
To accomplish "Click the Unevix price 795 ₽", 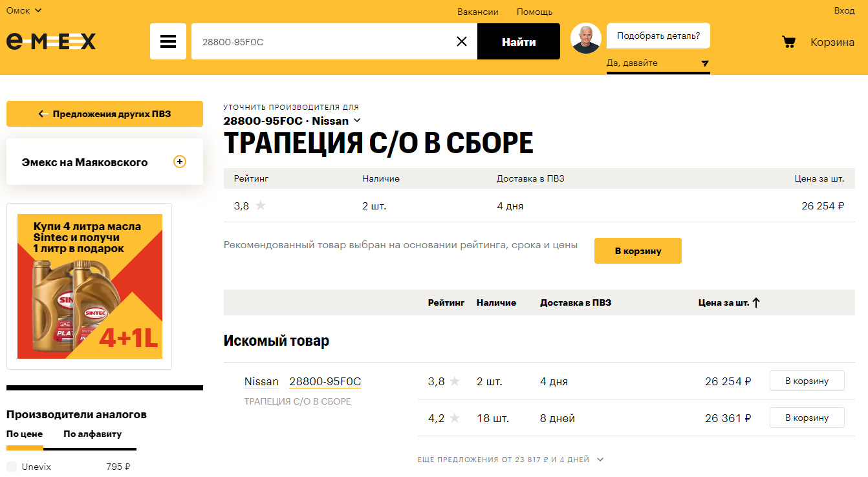I will click(x=118, y=467).
